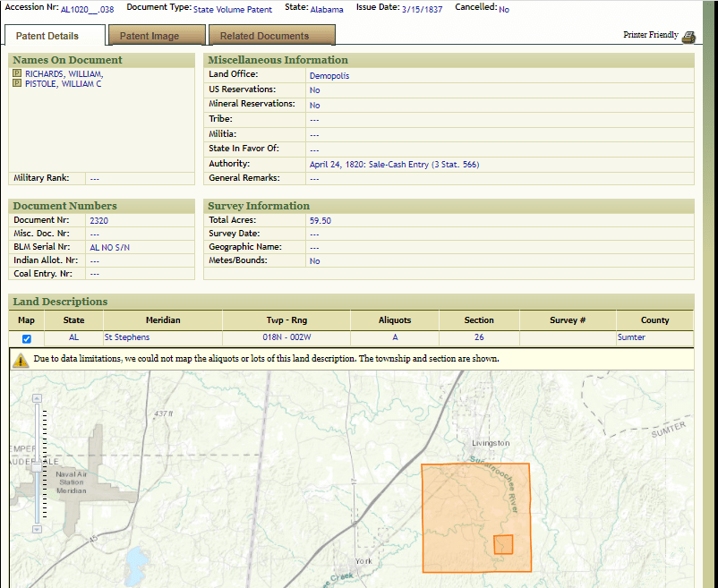
Task: Click the patentee icon beside RICHARDS, WILLIAM
Action: coord(17,74)
